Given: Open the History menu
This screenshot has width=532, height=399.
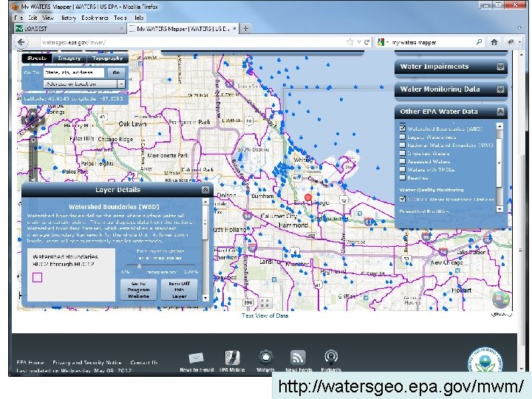Looking at the screenshot, I should [68, 18].
